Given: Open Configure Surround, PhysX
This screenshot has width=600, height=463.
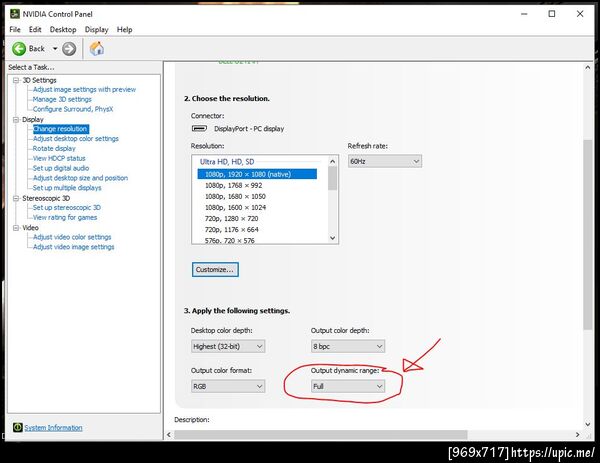Looking at the screenshot, I should click(x=73, y=109).
